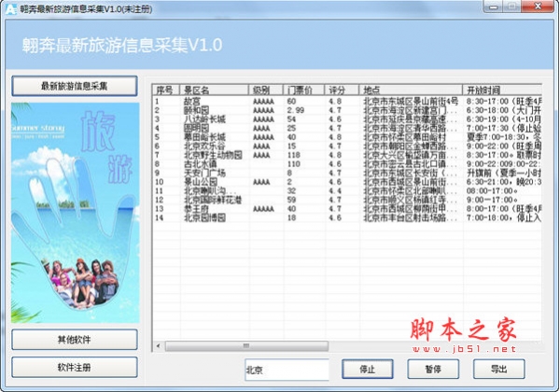Select the 北京园博园 row

[347, 217]
